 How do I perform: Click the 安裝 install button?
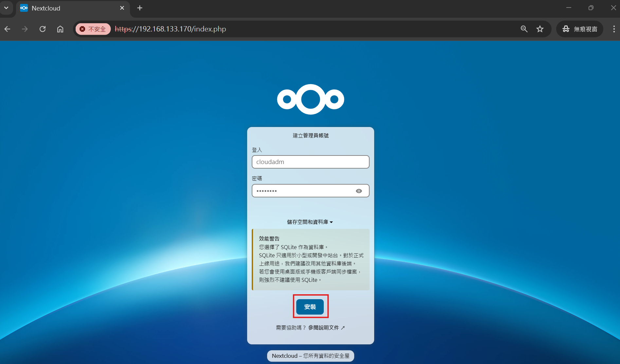click(310, 307)
